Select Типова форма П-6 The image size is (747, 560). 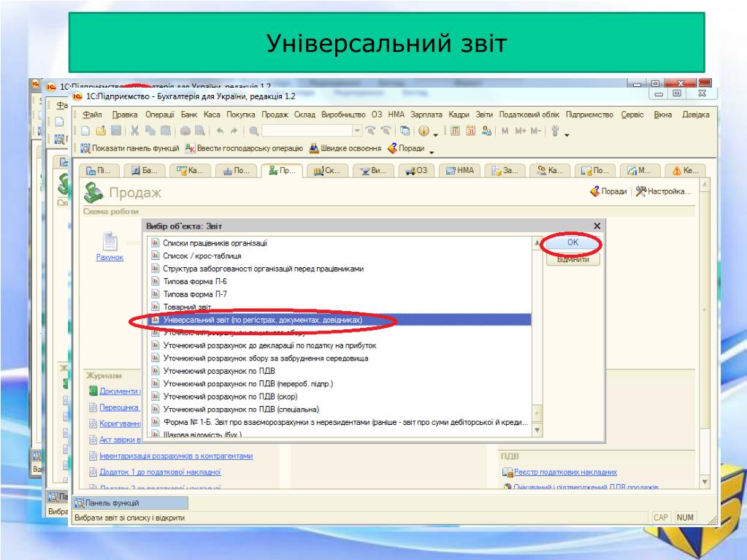tap(340, 281)
